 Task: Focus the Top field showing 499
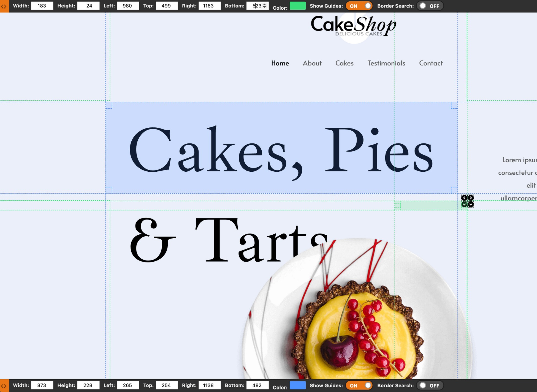coord(167,6)
